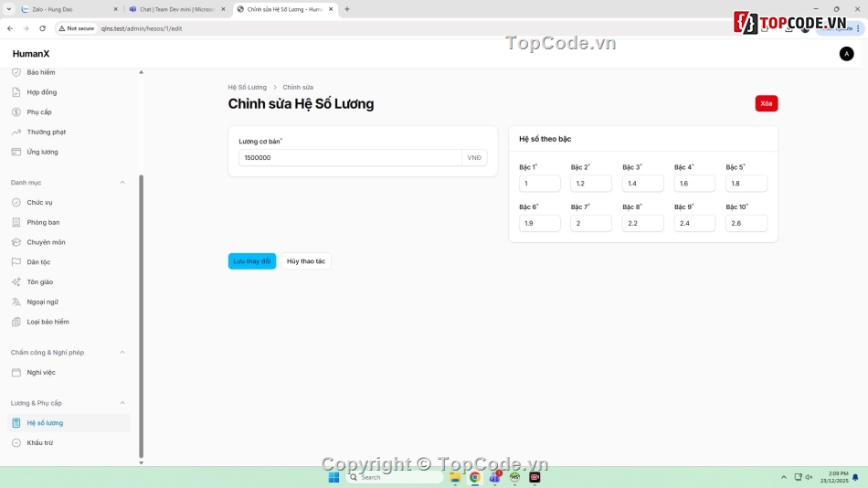Screen dimensions: 868x488
Task: Open the browser tab search dropdown
Action: coord(9,9)
